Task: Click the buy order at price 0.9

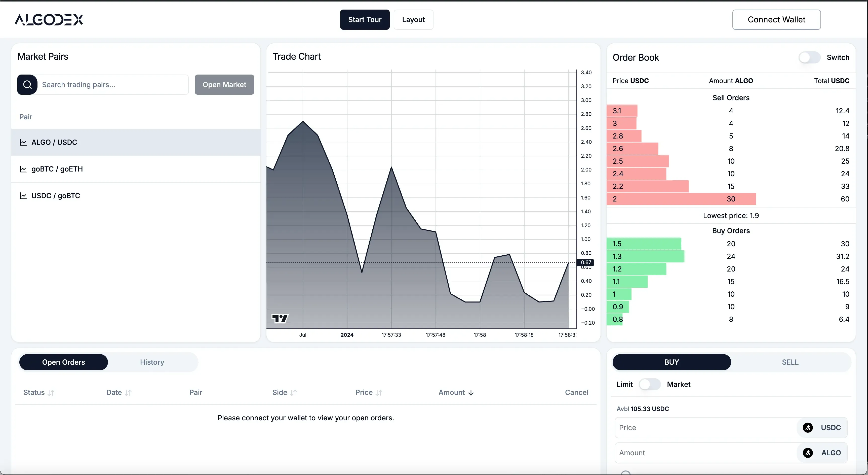Action: coord(731,307)
